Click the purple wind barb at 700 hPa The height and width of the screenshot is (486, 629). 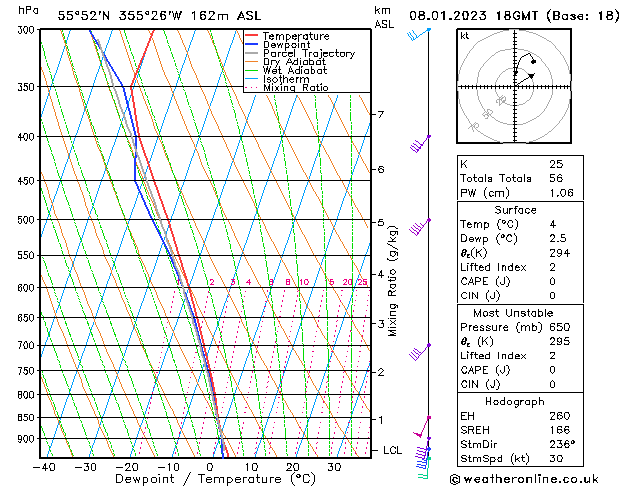[x=420, y=352]
